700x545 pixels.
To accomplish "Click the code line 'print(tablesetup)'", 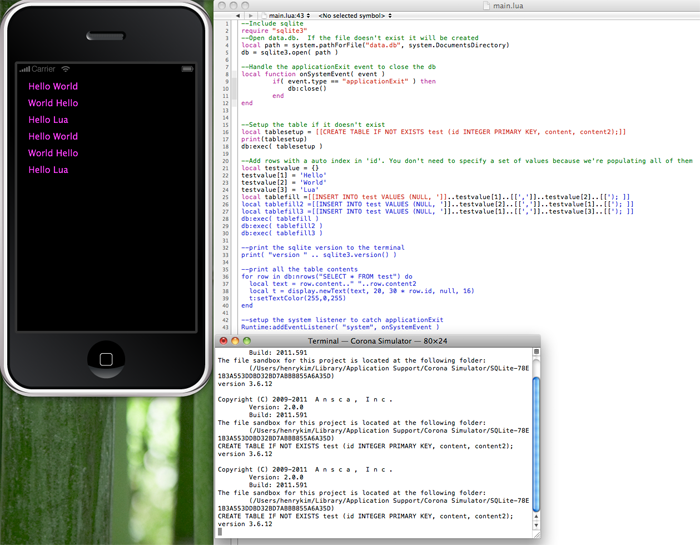I will coord(274,139).
